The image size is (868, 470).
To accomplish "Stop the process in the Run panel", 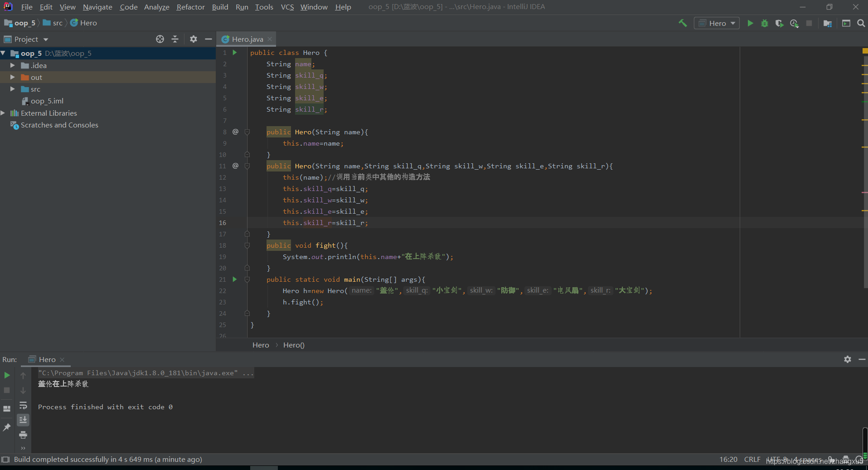I will coord(7,390).
